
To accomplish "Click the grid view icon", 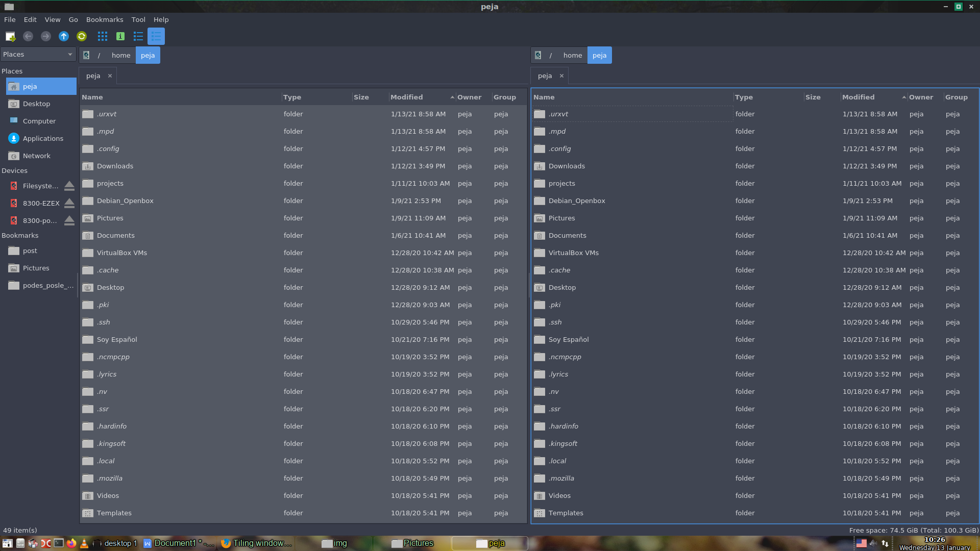I will tap(102, 36).
